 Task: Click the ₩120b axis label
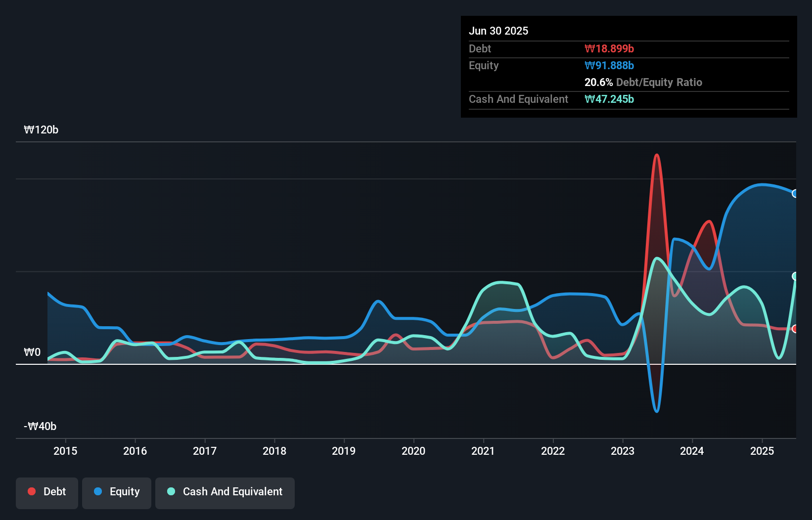pyautogui.click(x=41, y=130)
